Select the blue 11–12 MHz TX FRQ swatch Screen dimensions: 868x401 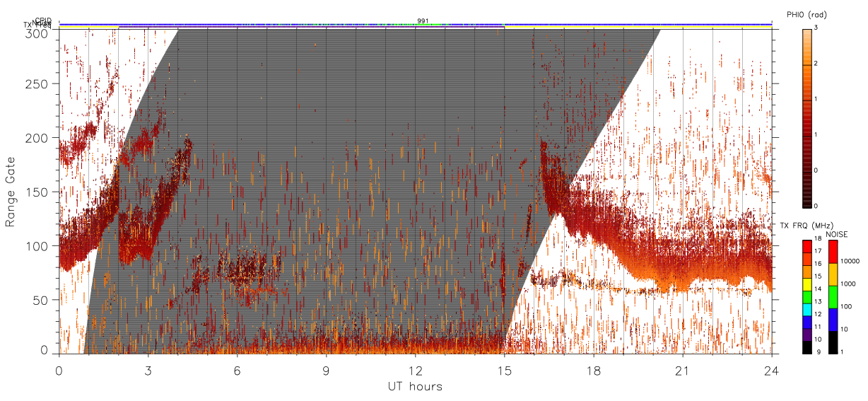[807, 322]
